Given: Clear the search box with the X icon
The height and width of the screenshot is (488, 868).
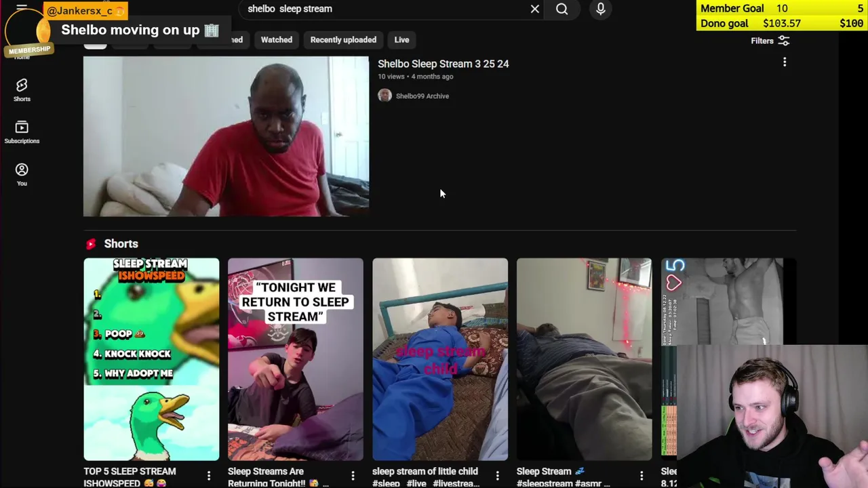Looking at the screenshot, I should pos(534,9).
